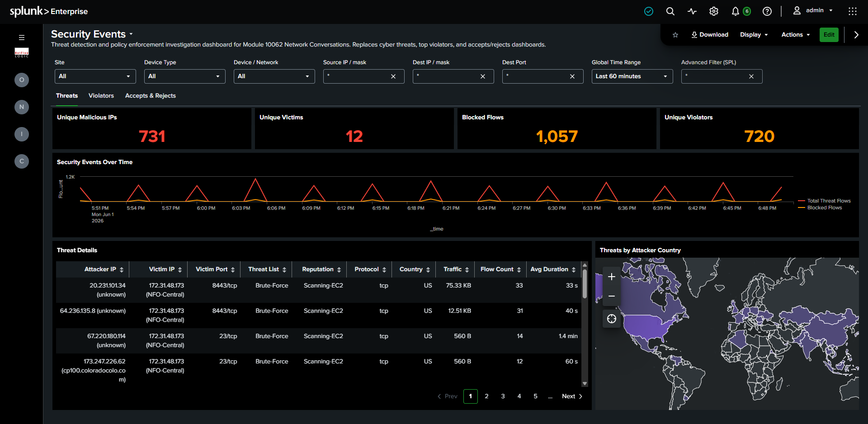868x424 pixels.
Task: Clear the Dest IP / mask field
Action: coord(483,76)
